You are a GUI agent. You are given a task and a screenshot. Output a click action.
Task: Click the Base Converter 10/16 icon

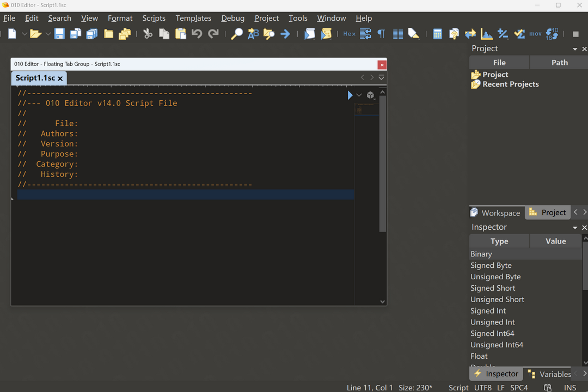pyautogui.click(x=552, y=34)
